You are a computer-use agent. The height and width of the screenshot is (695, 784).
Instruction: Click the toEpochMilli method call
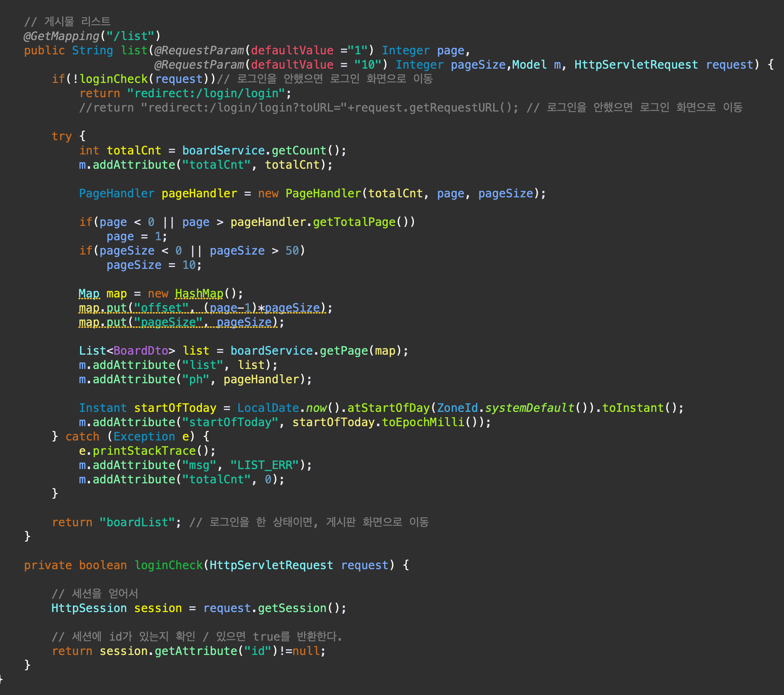[423, 422]
